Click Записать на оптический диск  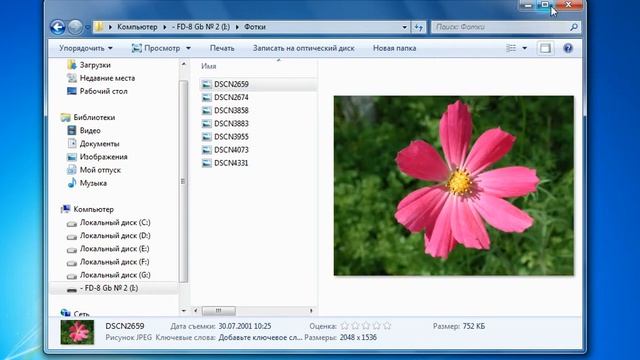pyautogui.click(x=303, y=48)
